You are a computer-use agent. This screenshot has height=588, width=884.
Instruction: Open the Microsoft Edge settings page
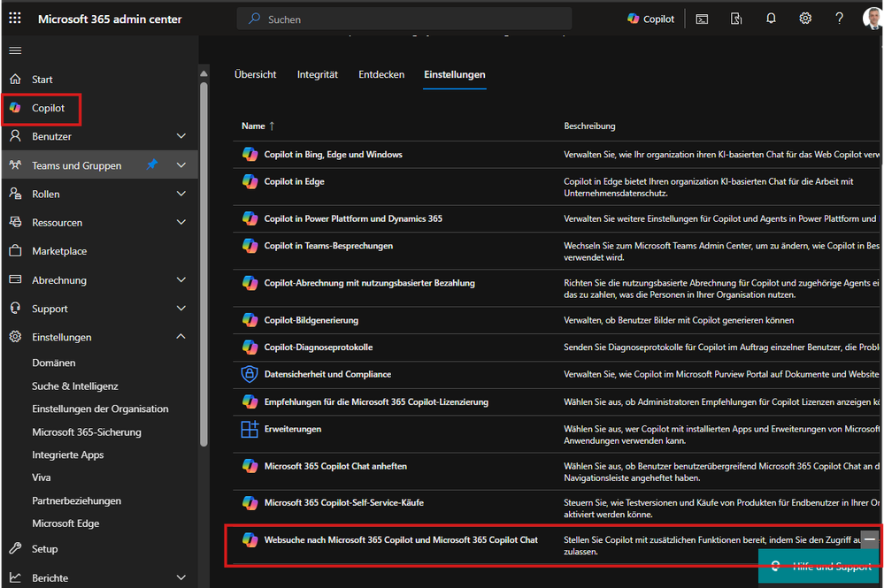click(65, 523)
